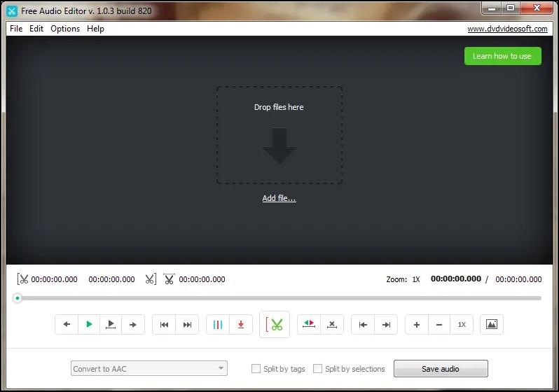Viewport: 559px width, 392px height.
Task: Click the bold current position timecode
Action: pos(456,279)
